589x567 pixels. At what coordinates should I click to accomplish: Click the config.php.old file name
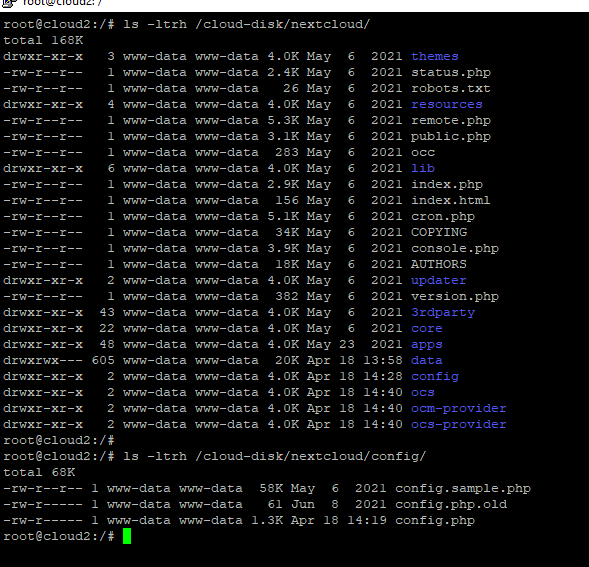point(451,504)
